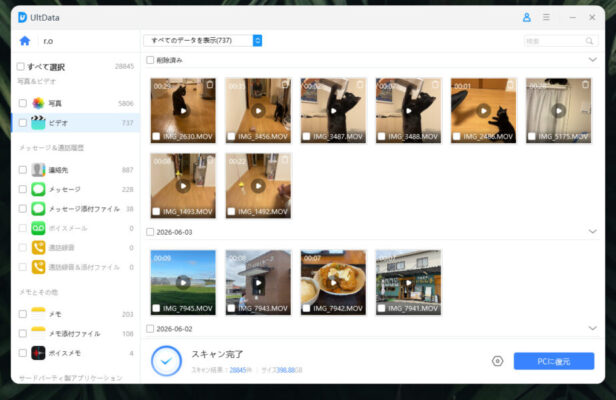Select checkbox on IMG_3487.MOV

click(306, 136)
